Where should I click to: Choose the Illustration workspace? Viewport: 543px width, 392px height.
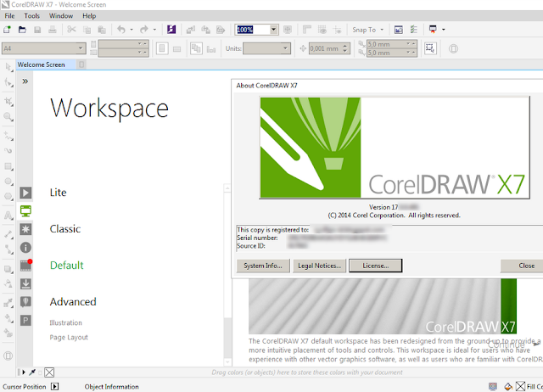[x=66, y=322]
